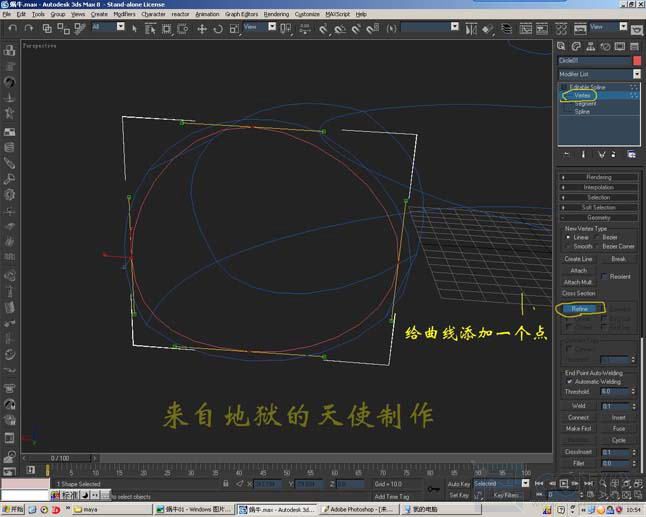Open the Modifier List dropdown

pos(637,74)
